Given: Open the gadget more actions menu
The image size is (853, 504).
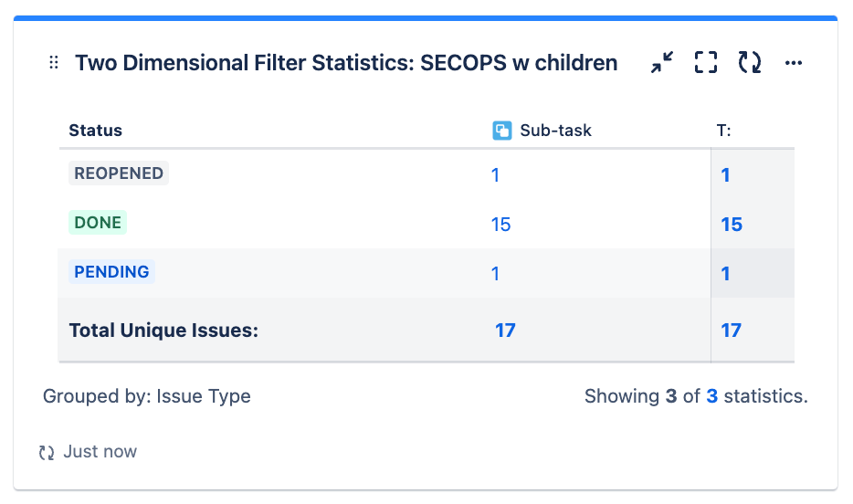Looking at the screenshot, I should 794,63.
